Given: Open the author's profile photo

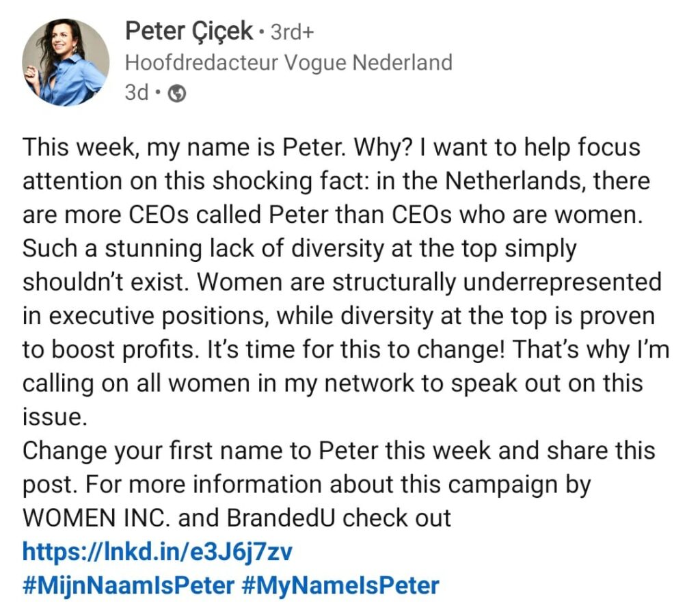Looking at the screenshot, I should click(x=66, y=62).
